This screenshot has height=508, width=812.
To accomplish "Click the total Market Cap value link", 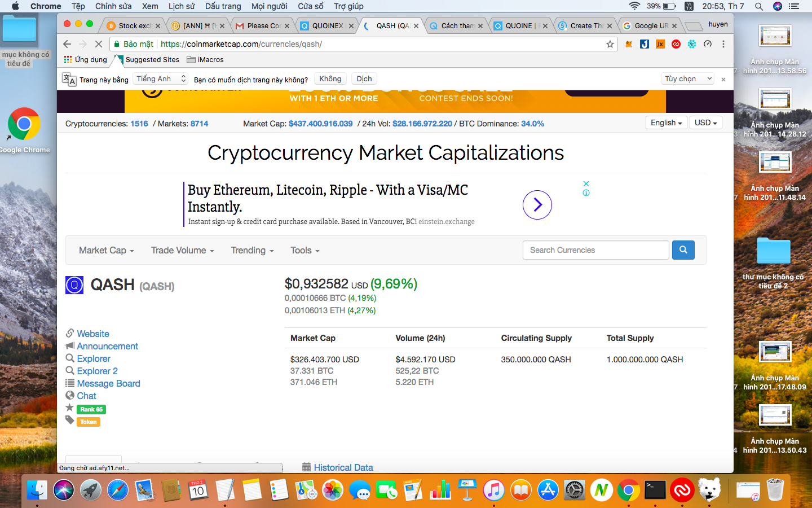I will click(x=321, y=124).
